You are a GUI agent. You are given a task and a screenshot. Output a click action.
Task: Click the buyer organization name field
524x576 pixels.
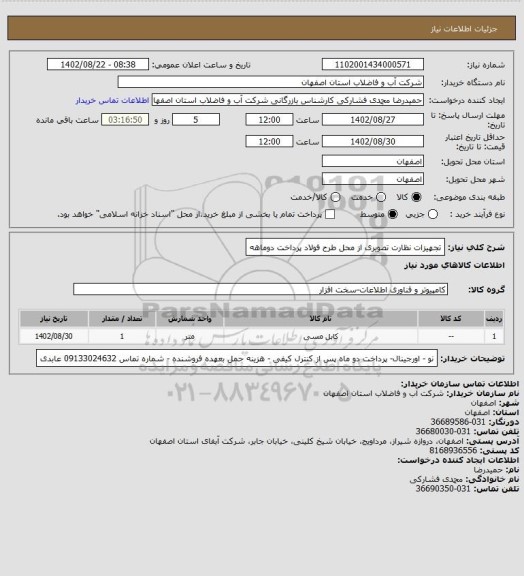[x=270, y=82]
